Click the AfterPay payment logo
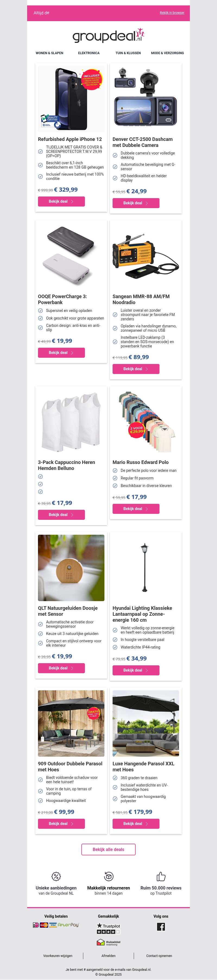Viewport: 217px width, 980px height. [68, 925]
